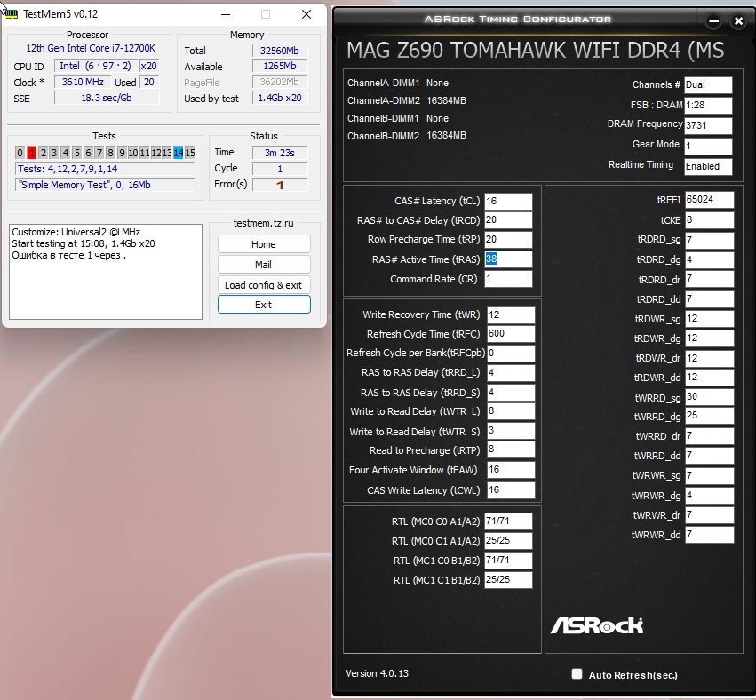Image resolution: width=756 pixels, height=700 pixels.
Task: Click the "Simple Memory Test" status line
Action: click(x=105, y=185)
